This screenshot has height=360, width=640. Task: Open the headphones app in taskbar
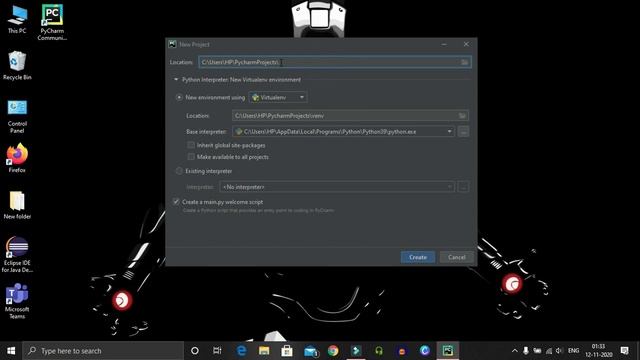tap(379, 351)
